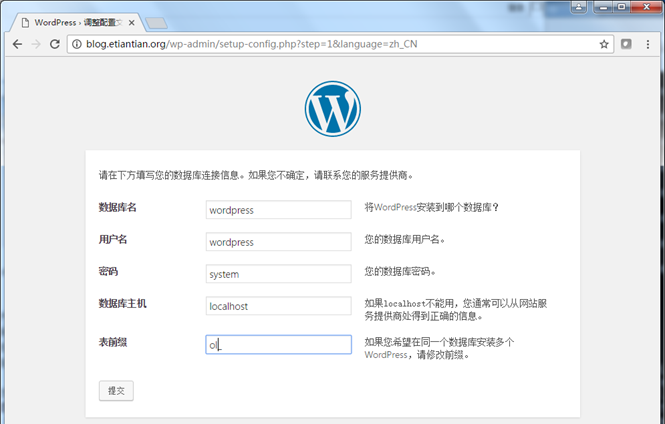Submit the form with 提交 button
This screenshot has height=424, width=665.
[x=116, y=391]
